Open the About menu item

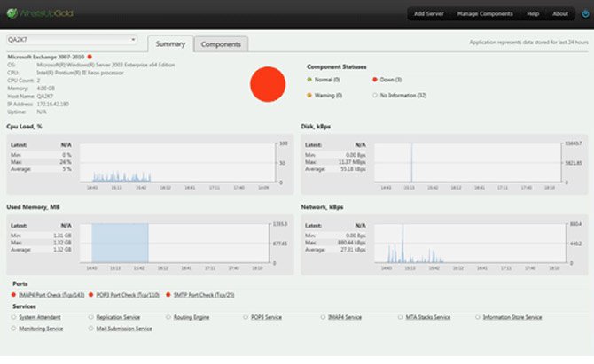click(x=560, y=13)
